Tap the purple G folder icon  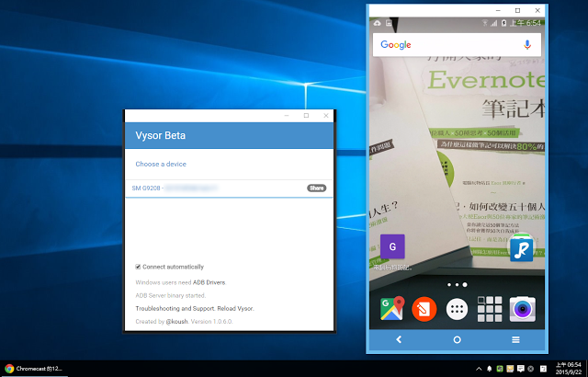392,246
